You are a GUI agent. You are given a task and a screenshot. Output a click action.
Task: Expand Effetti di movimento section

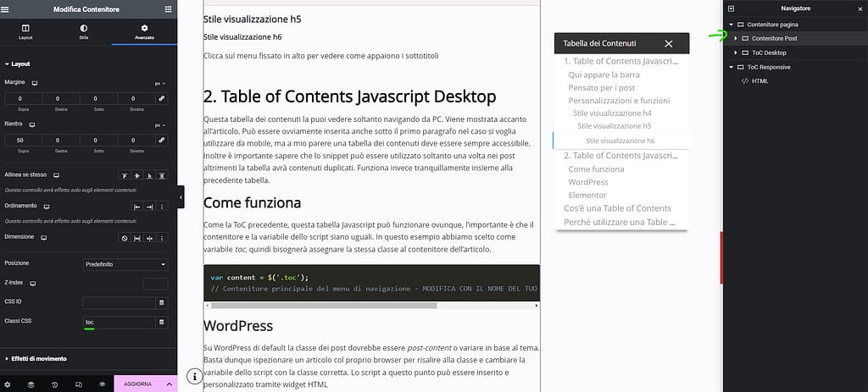(x=38, y=359)
